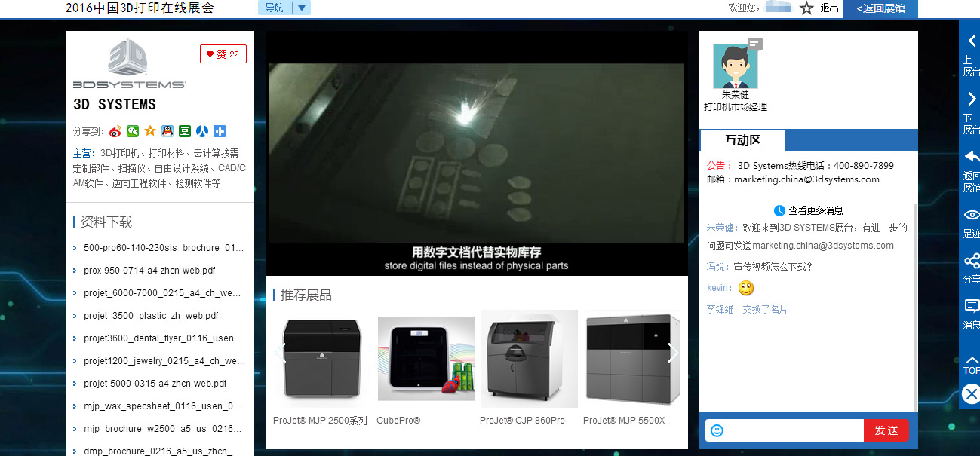Open emoji picker in chat box
Image resolution: width=980 pixels, height=456 pixels.
(x=717, y=430)
